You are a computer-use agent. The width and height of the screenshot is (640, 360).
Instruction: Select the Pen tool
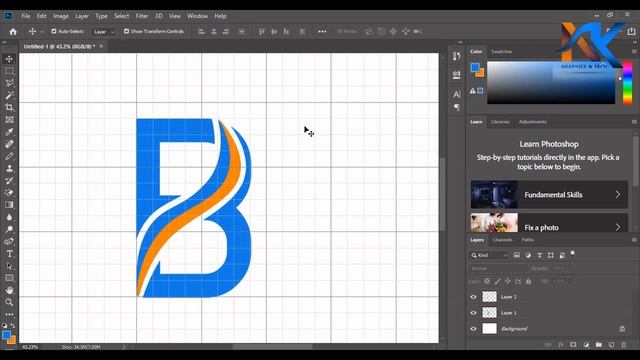tap(9, 242)
